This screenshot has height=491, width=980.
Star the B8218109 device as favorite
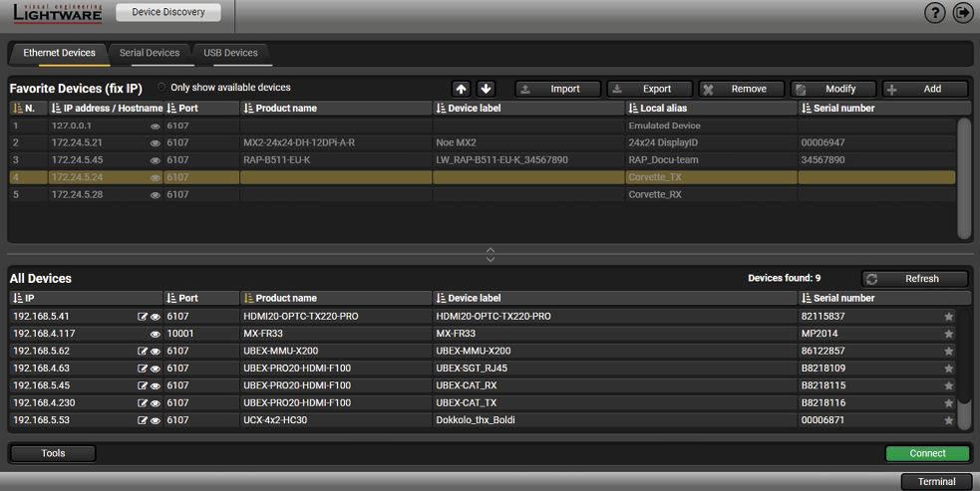pyautogui.click(x=949, y=368)
